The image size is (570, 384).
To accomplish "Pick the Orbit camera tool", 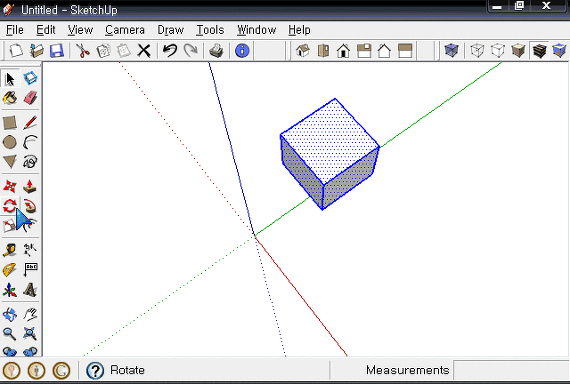I will point(10,314).
